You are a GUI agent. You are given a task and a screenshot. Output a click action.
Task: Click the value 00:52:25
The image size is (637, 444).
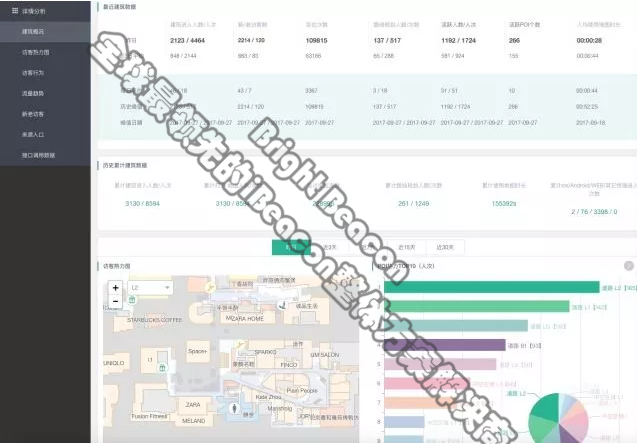pos(587,106)
